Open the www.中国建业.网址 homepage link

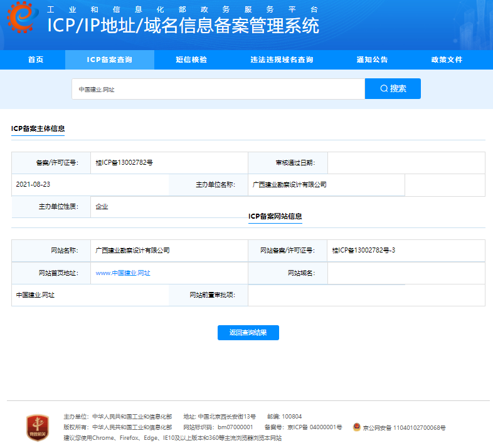(123, 273)
